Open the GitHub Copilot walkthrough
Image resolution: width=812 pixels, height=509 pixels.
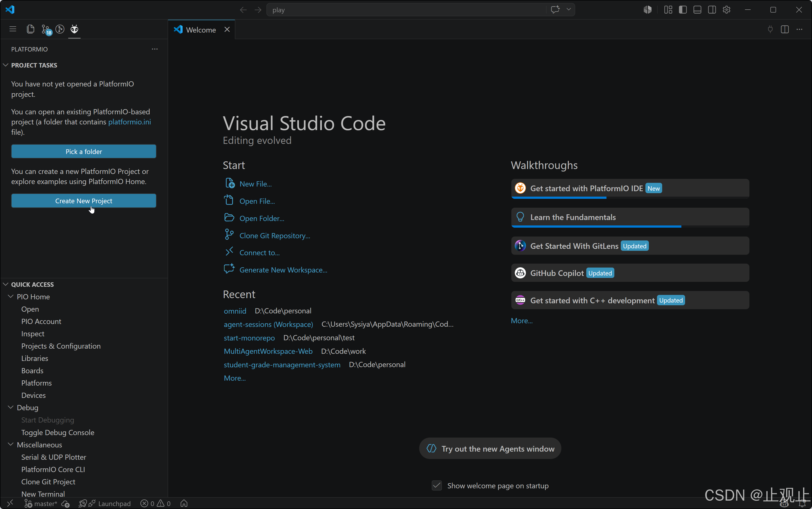(630, 273)
